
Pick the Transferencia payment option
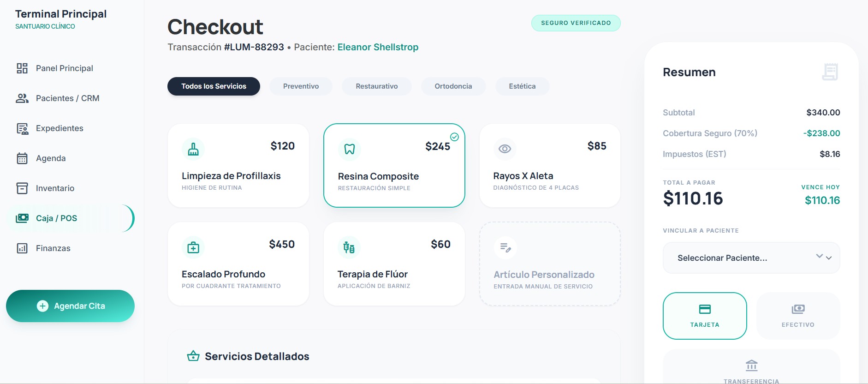point(751,367)
